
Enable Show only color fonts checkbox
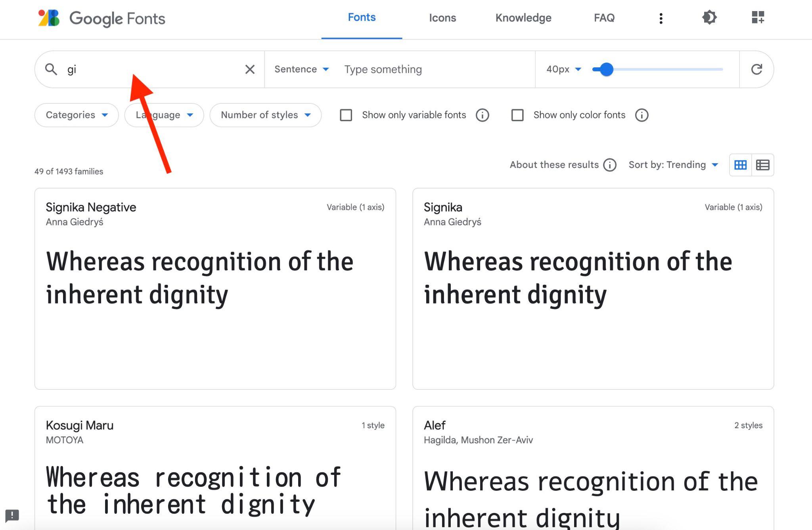[x=517, y=115]
